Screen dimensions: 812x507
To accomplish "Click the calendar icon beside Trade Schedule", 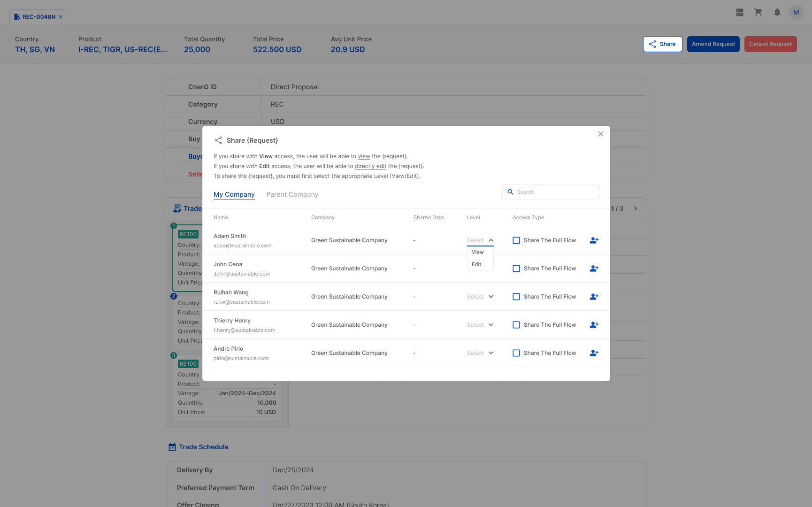I will click(x=172, y=446).
